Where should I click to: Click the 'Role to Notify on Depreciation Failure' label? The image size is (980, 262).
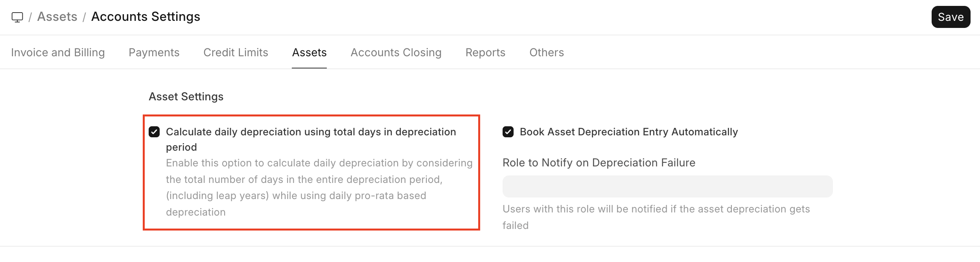point(599,163)
